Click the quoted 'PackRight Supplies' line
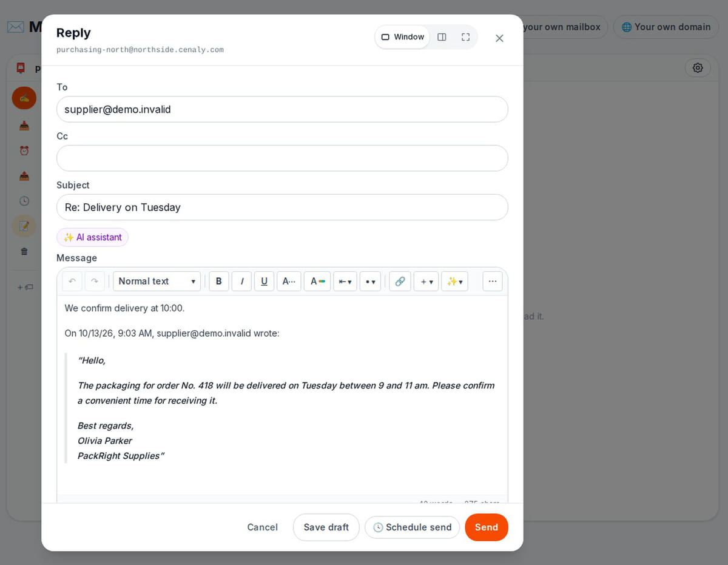The image size is (728, 565). click(x=121, y=456)
